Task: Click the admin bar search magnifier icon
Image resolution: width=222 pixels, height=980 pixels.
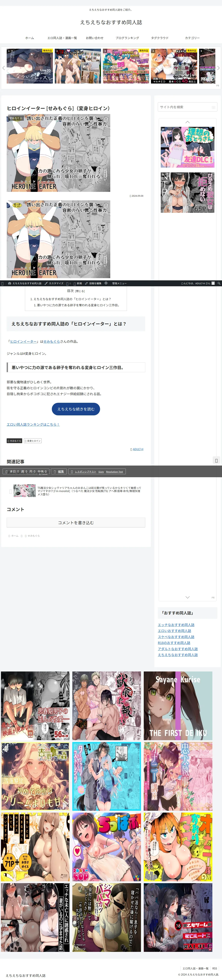Action: click(219, 283)
